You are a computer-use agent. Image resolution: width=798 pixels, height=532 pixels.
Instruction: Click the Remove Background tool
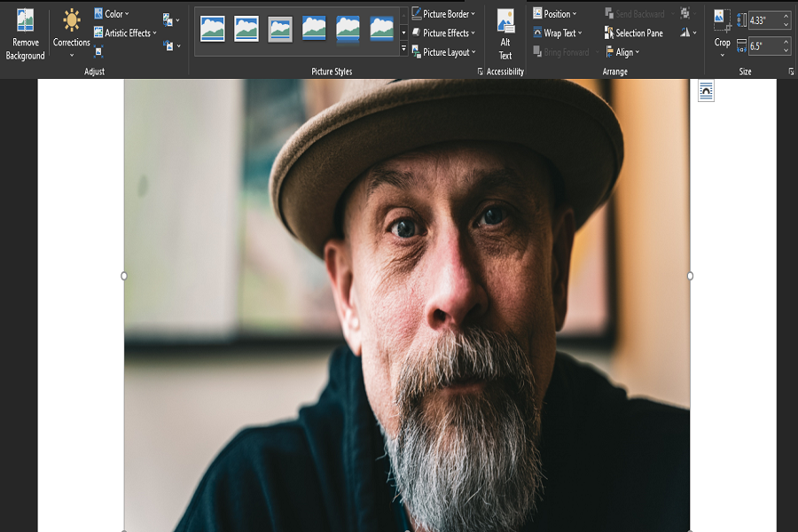(x=24, y=33)
